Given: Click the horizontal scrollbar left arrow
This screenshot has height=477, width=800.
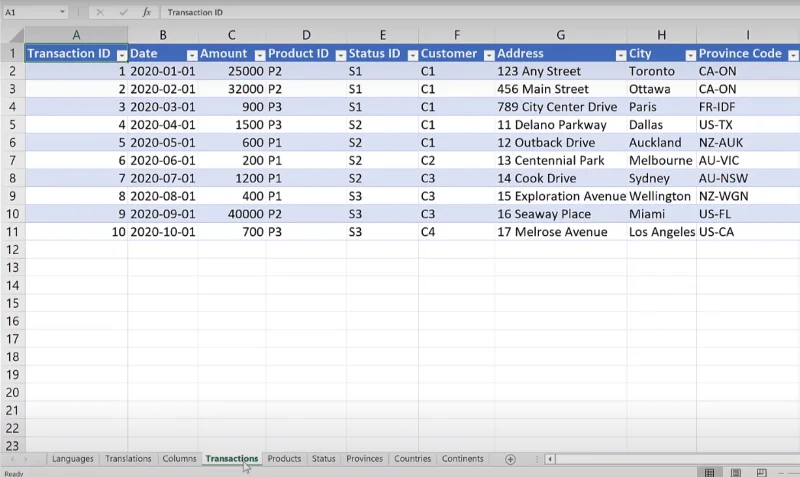Looking at the screenshot, I should (x=550, y=459).
